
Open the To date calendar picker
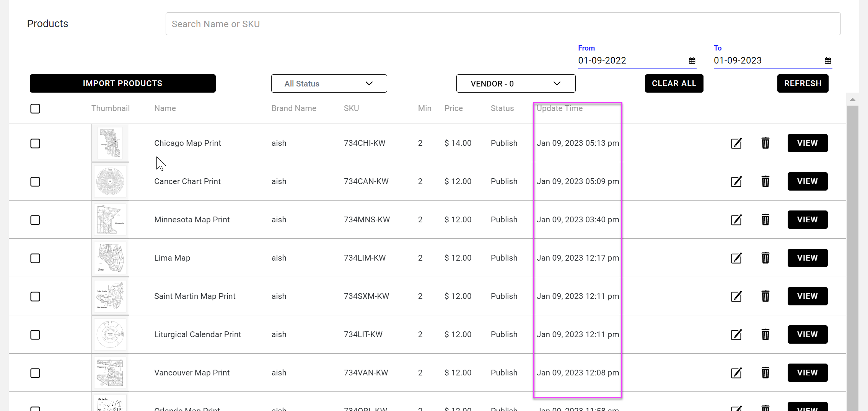827,60
